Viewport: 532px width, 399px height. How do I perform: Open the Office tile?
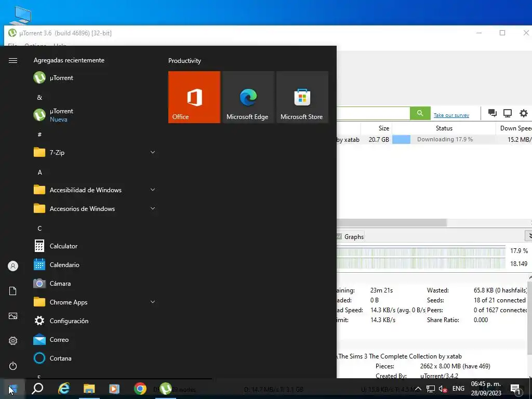click(194, 97)
